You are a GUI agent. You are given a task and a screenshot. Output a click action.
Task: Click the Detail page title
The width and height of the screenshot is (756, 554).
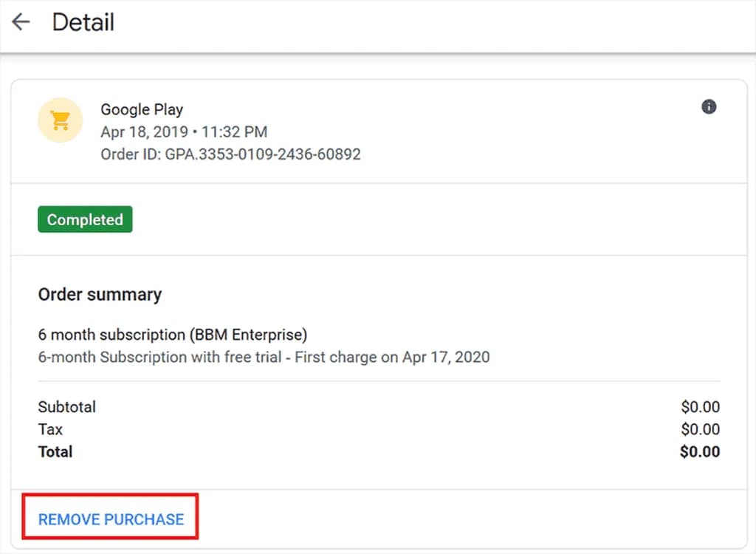click(x=83, y=22)
